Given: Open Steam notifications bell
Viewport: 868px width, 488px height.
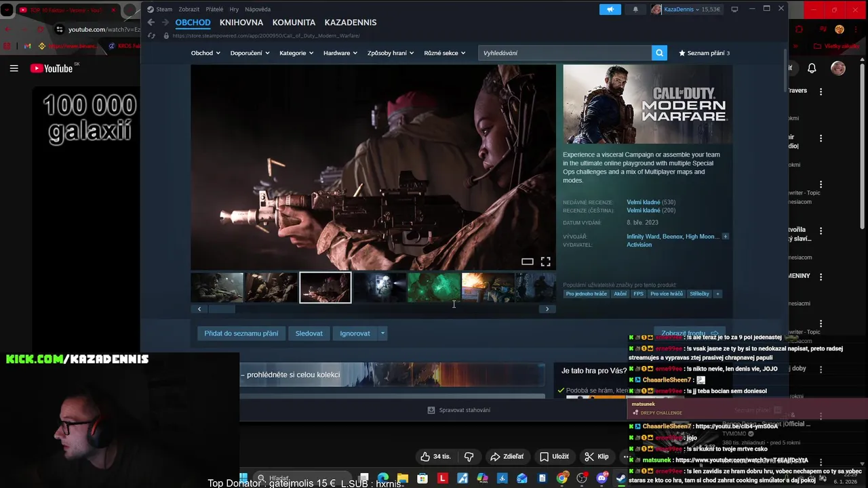Looking at the screenshot, I should [635, 9].
